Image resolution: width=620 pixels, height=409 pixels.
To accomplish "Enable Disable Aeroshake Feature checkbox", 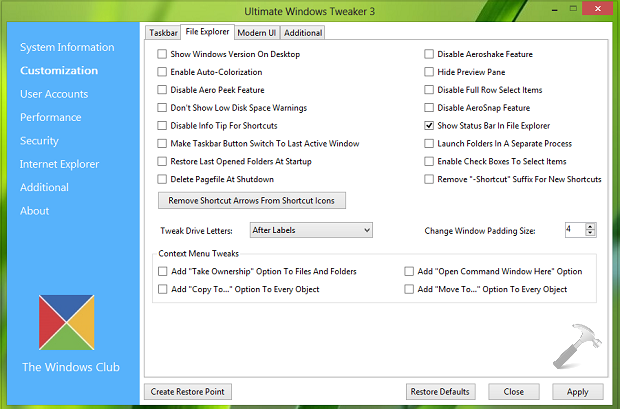I will [429, 54].
